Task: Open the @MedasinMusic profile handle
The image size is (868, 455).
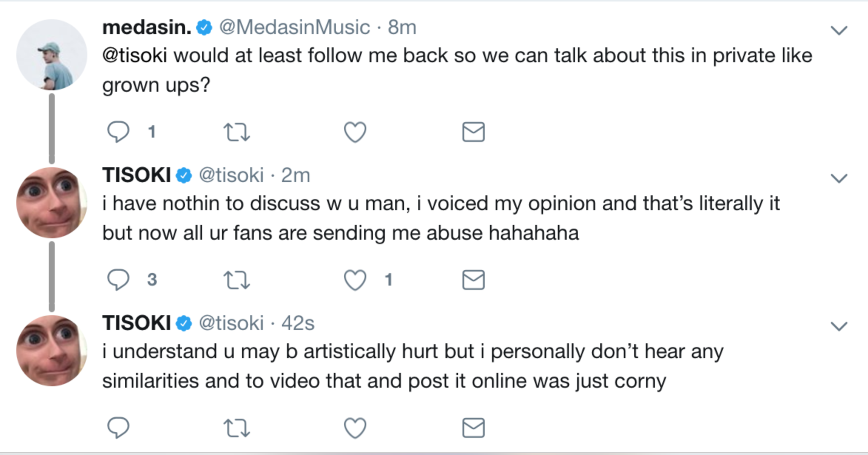Action: click(x=295, y=27)
